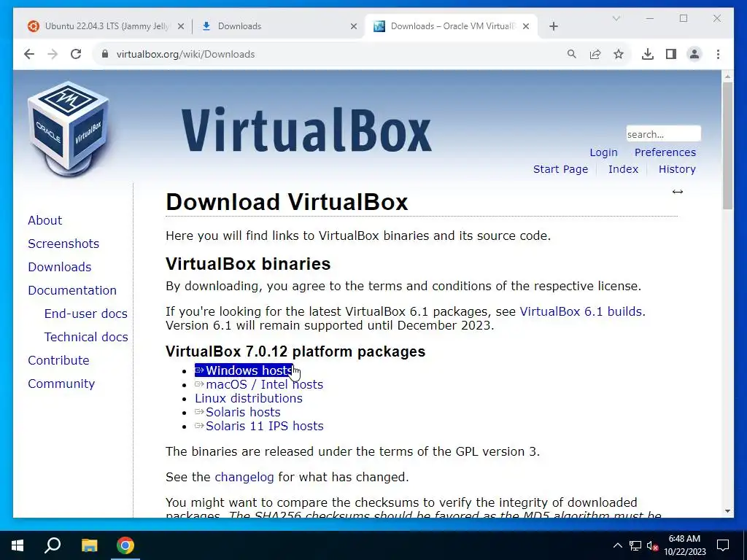
Task: Toggle page width double-arrow icon
Action: click(678, 192)
